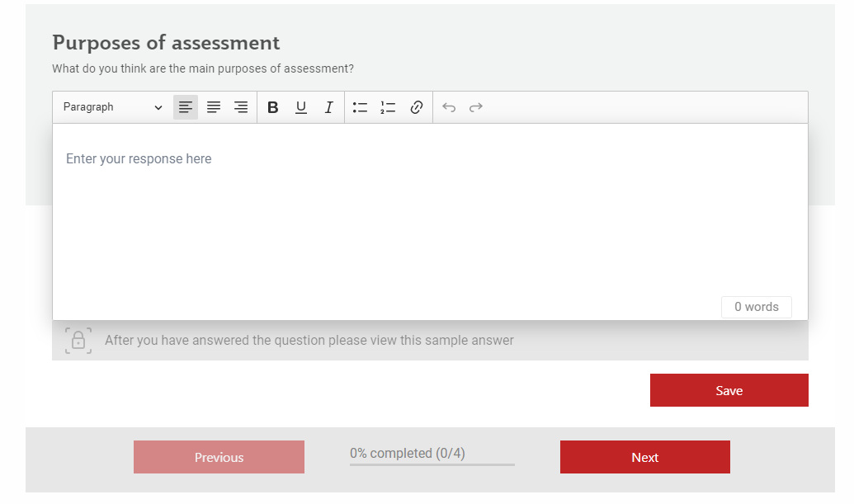
Task: Insert a numbered list
Action: pos(388,107)
